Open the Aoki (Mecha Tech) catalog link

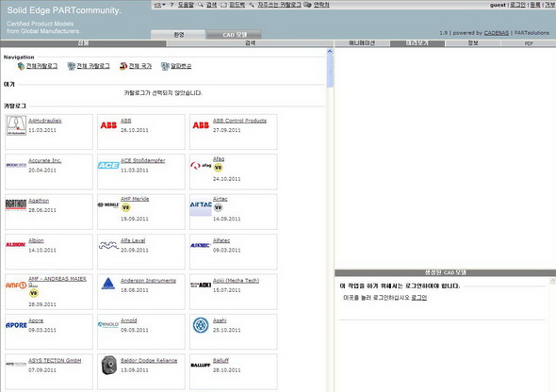pyautogui.click(x=236, y=281)
